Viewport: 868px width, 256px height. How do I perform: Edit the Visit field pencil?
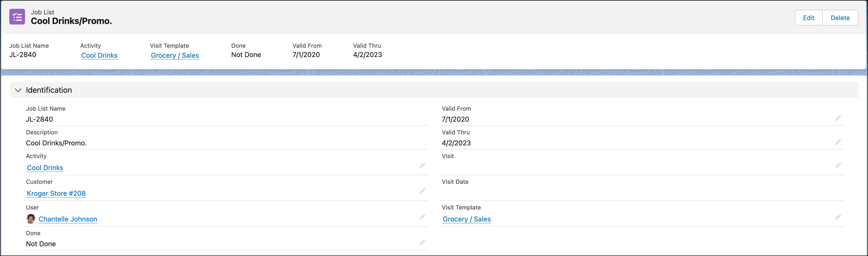click(838, 165)
